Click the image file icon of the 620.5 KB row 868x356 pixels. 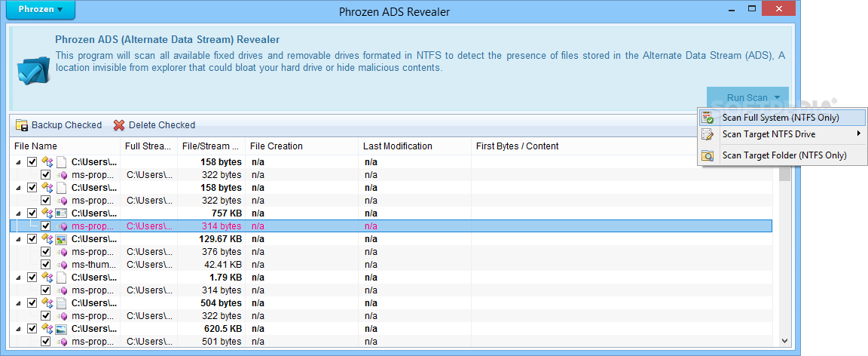[62, 329]
